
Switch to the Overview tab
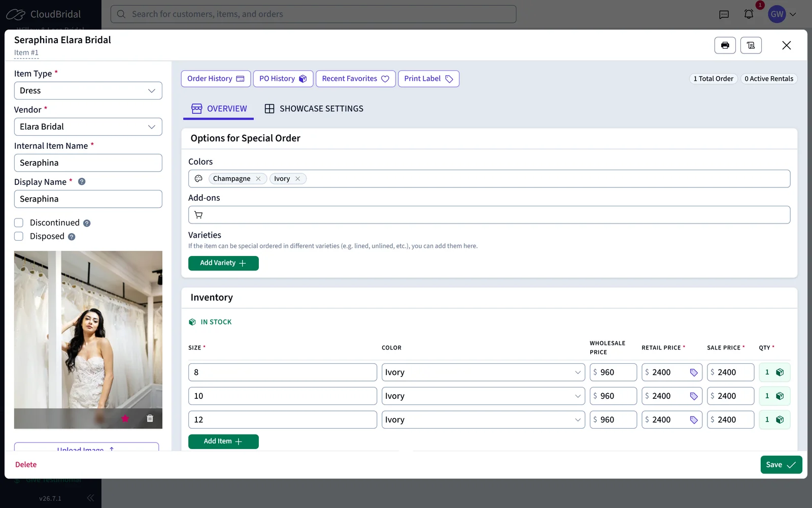click(x=219, y=109)
